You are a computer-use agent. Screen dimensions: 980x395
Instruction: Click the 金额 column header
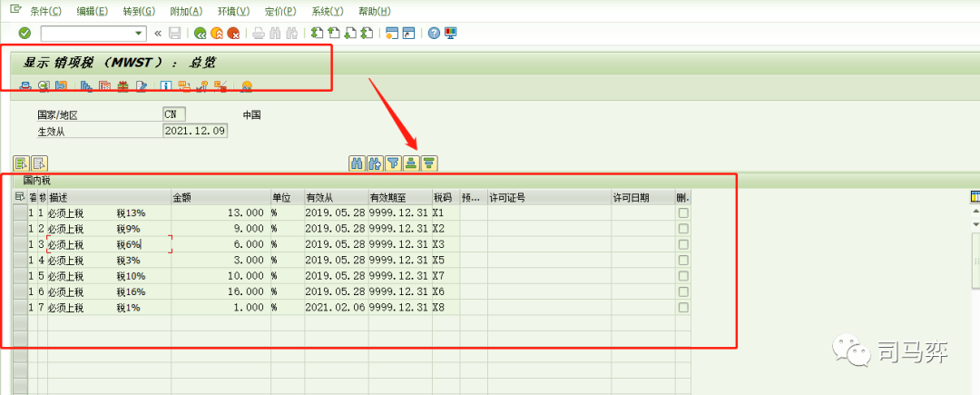pyautogui.click(x=220, y=198)
